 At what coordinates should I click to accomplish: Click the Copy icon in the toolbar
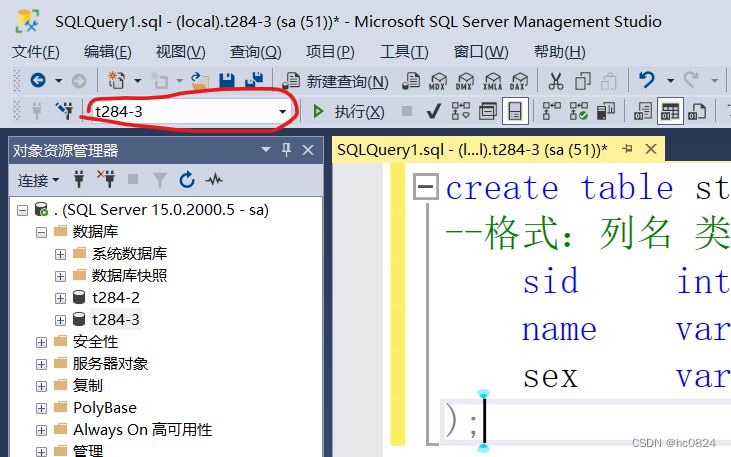pos(582,81)
